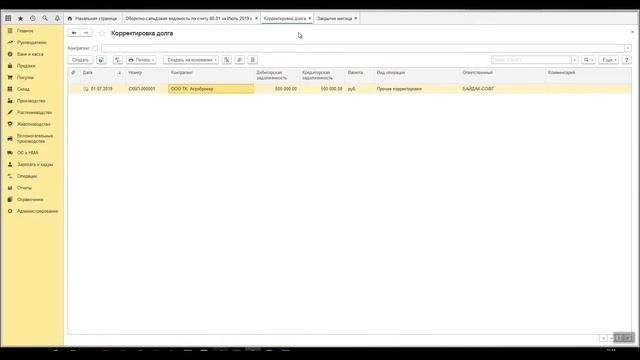The height and width of the screenshot is (360, 640).
Task: Click the search field in toolbar
Action: pos(531,60)
